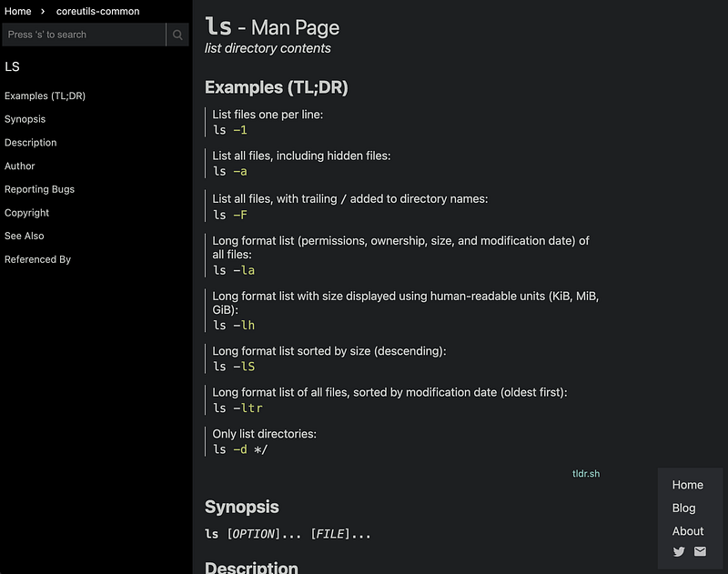Select Description in sidebar

pos(31,143)
